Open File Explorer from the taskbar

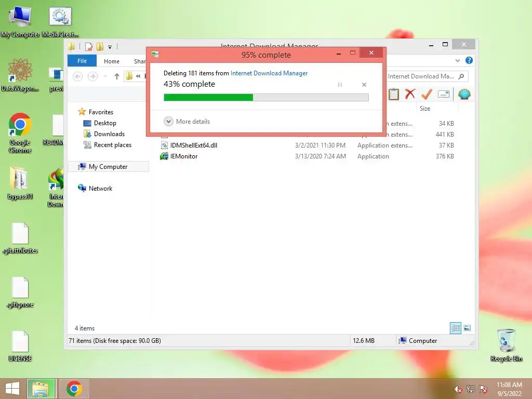(41, 389)
